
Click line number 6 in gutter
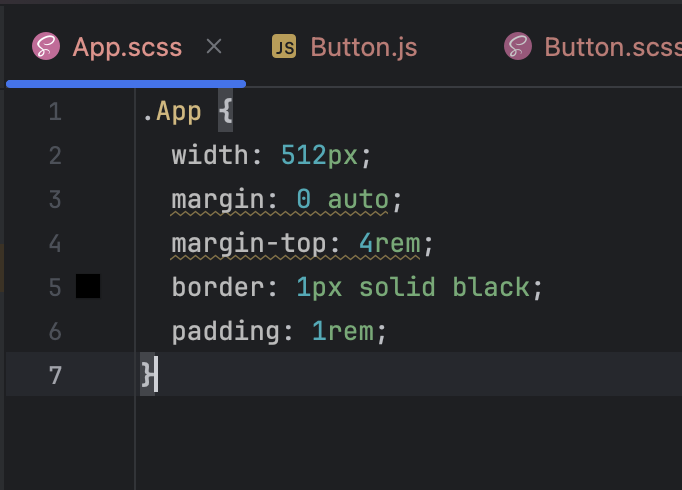tap(55, 331)
